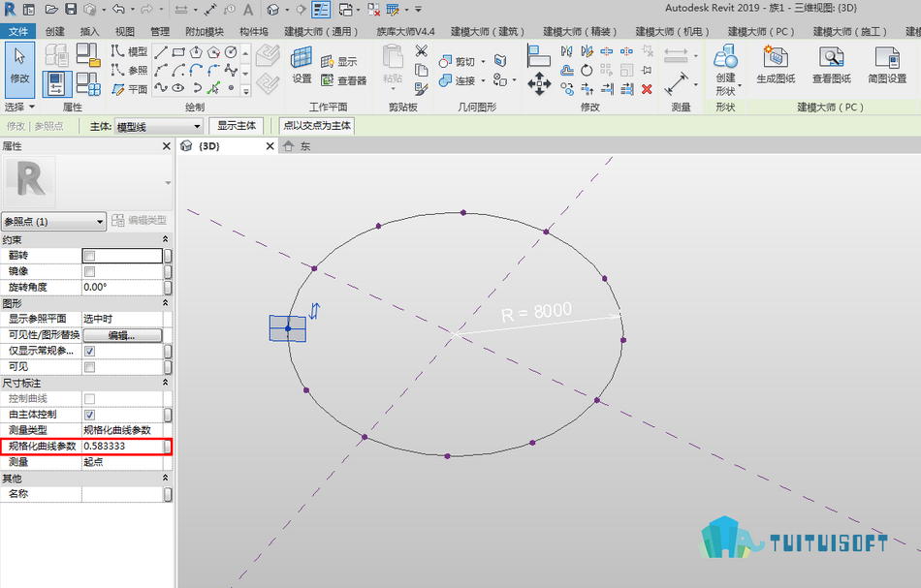
Task: Select the Rectangle draw tool
Action: pyautogui.click(x=178, y=53)
